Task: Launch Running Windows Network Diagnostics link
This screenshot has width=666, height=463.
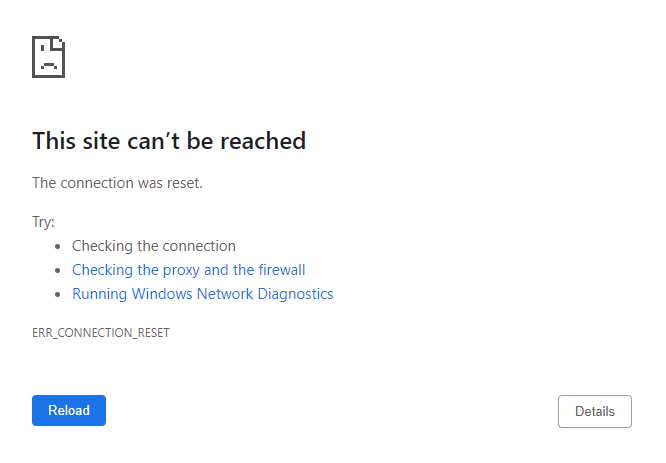Action: [203, 294]
